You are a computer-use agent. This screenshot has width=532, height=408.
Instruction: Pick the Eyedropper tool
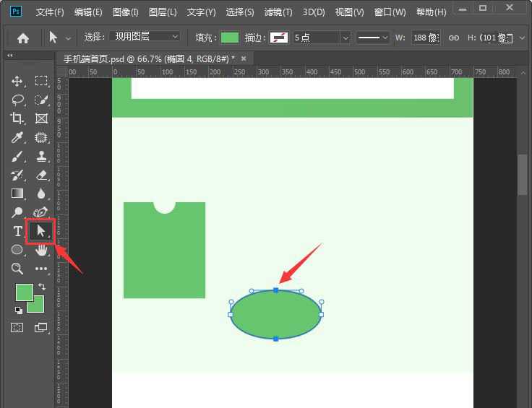[x=17, y=137]
